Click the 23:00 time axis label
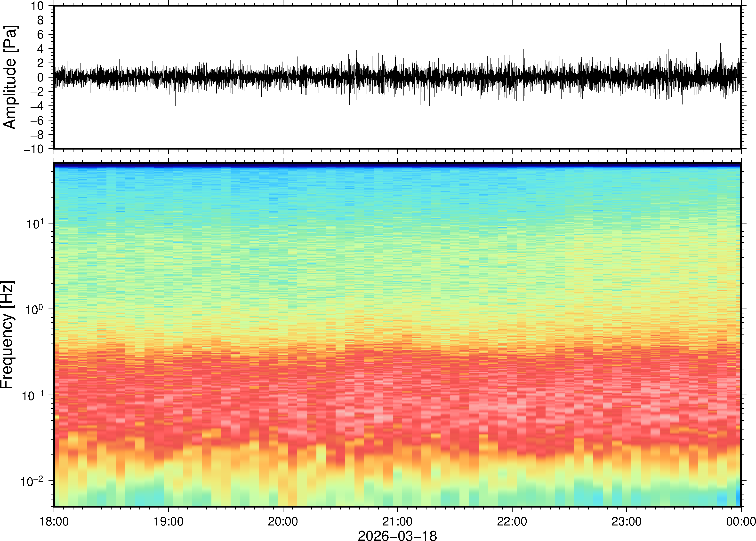 click(626, 521)
